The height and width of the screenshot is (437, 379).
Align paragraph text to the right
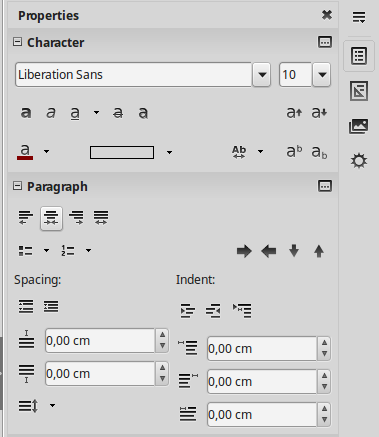[x=76, y=218]
